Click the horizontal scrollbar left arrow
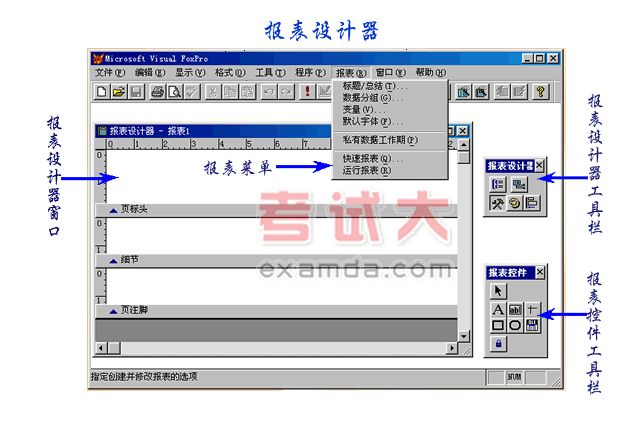 point(101,348)
